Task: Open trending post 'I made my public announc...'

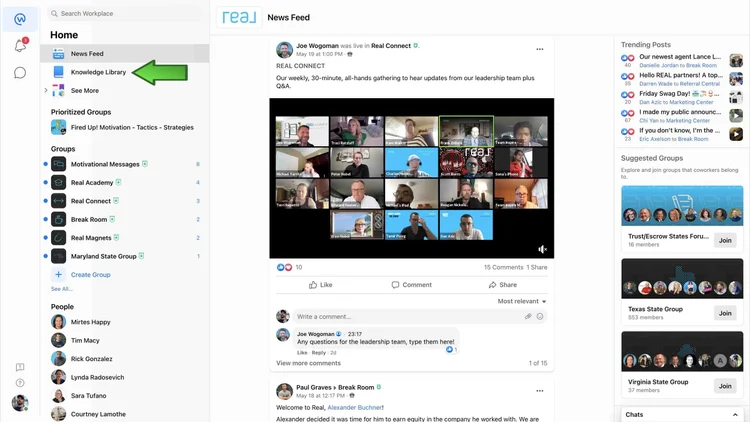Action: (x=680, y=112)
